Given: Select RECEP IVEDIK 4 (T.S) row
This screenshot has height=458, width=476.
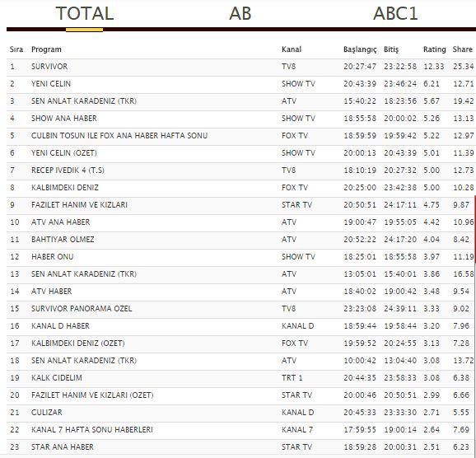Looking at the screenshot, I should 241,171.
